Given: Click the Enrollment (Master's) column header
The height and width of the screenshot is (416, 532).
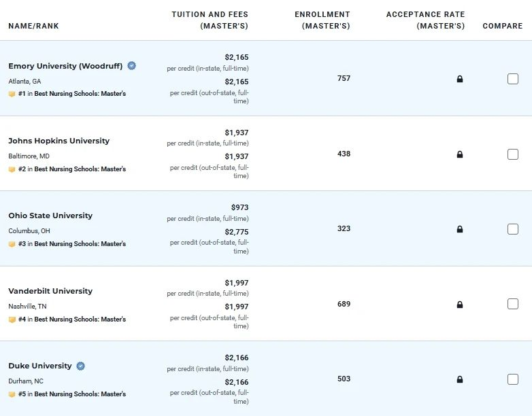Looking at the screenshot, I should point(322,20).
